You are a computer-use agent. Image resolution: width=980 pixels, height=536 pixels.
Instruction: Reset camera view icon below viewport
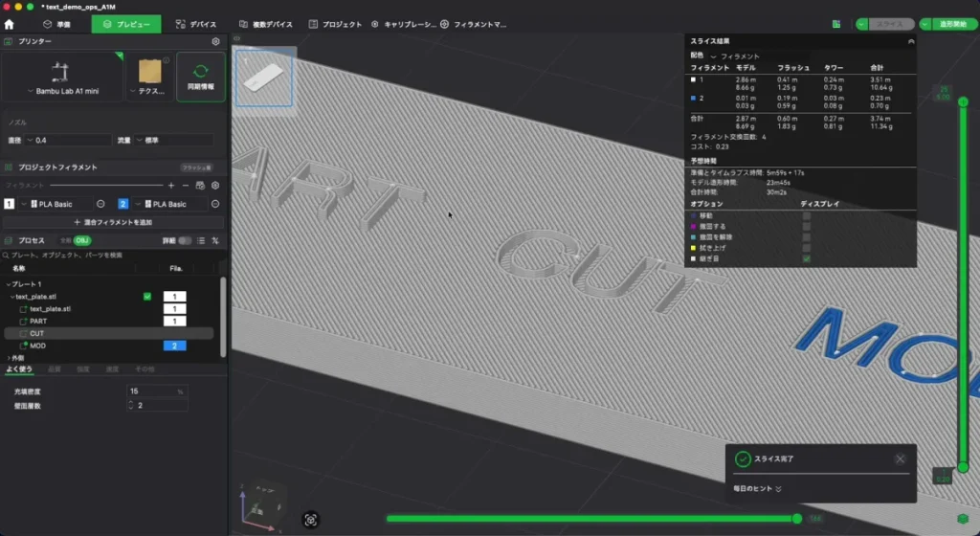(x=311, y=520)
